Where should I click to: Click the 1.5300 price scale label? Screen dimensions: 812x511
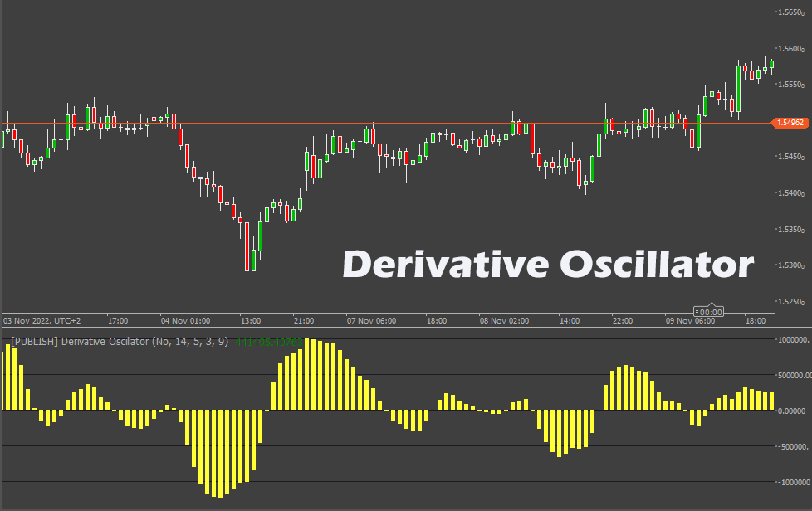pyautogui.click(x=791, y=265)
